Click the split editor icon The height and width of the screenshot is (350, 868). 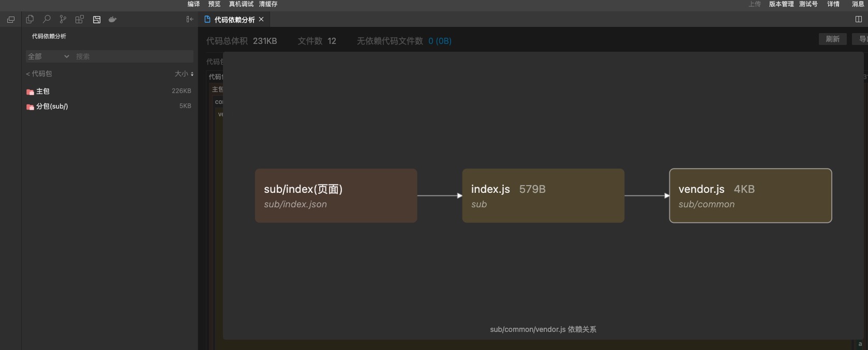(x=858, y=19)
